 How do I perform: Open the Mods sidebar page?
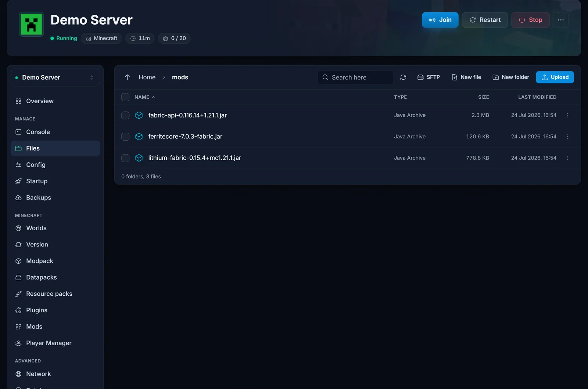[x=55, y=327]
